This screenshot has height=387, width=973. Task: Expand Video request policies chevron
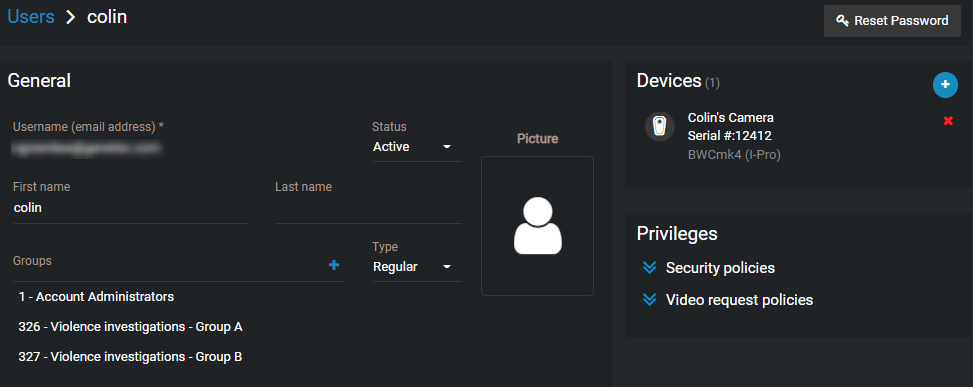(650, 300)
